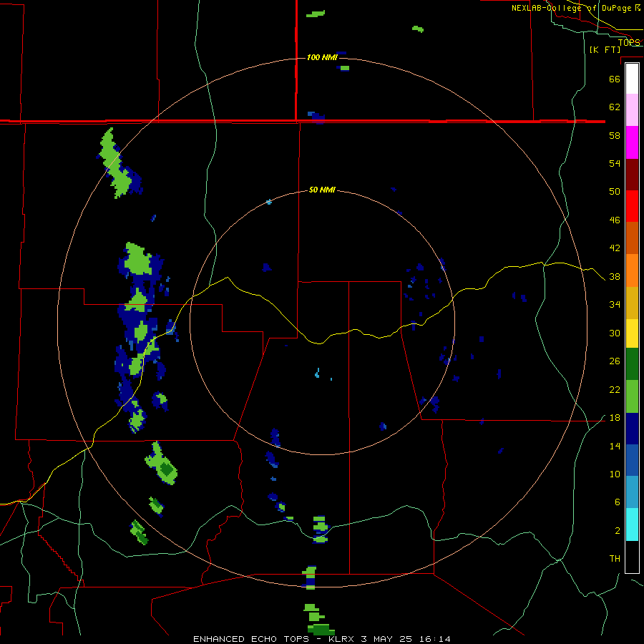Click the 18 legend value
The image size is (644, 644).
click(615, 418)
